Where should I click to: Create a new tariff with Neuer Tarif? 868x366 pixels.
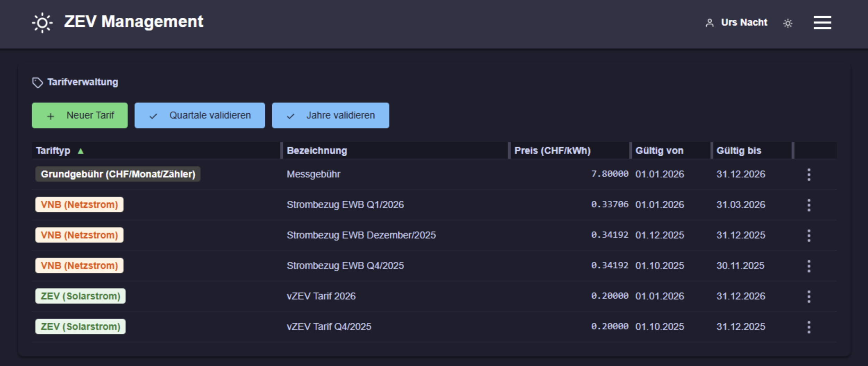pyautogui.click(x=80, y=115)
